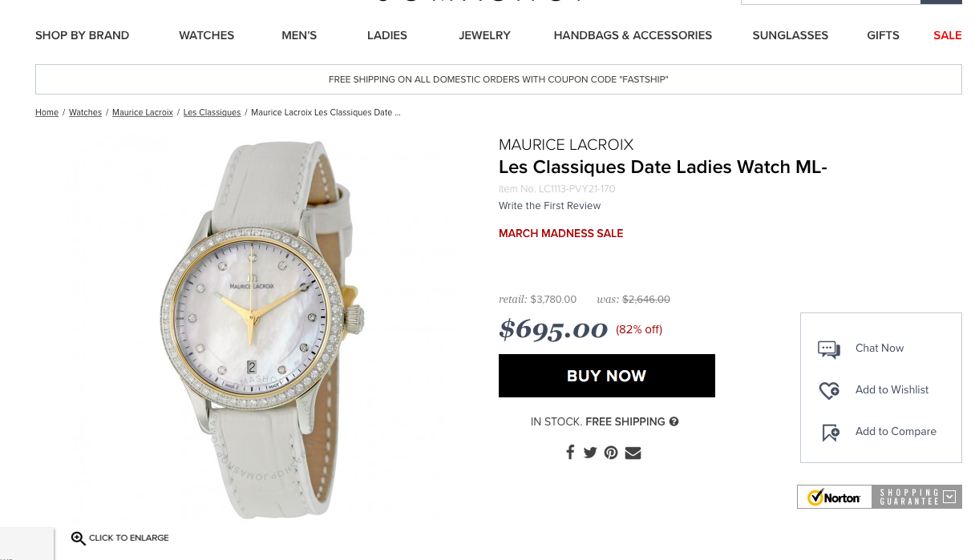The image size is (975, 560).
Task: Open Handbags & Accessories menu
Action: [633, 35]
